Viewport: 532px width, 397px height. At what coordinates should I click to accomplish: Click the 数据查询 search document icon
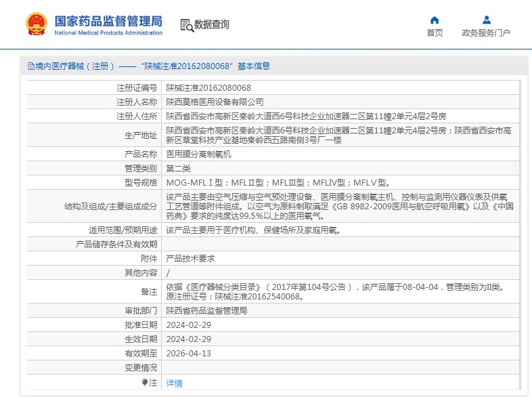coord(186,25)
